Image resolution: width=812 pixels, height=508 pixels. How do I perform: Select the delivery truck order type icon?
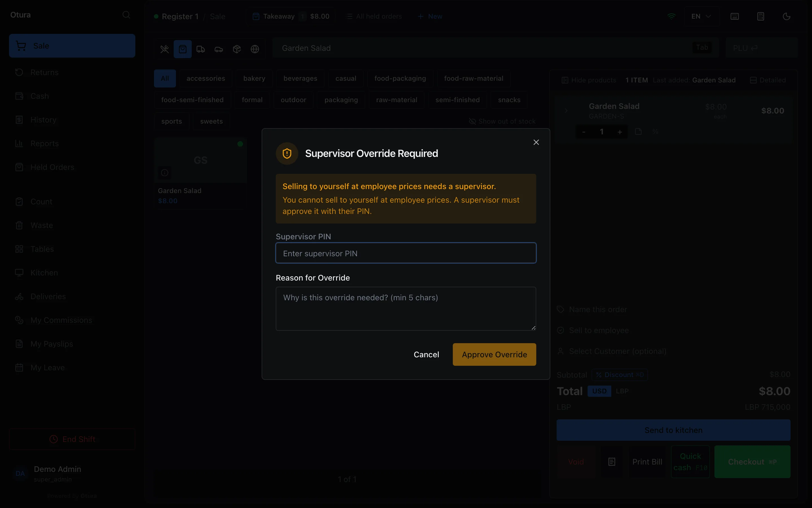(201, 49)
